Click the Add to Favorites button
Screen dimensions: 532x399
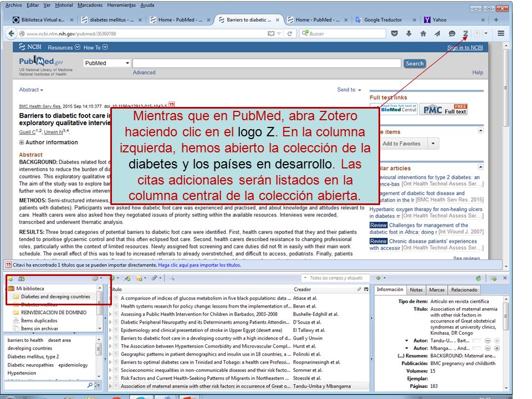401,144
